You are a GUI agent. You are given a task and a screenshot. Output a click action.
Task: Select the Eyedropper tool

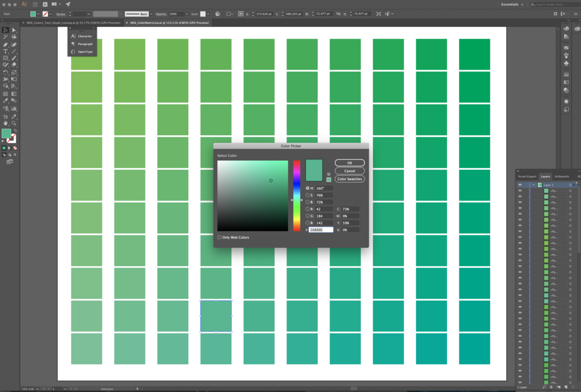(6, 101)
